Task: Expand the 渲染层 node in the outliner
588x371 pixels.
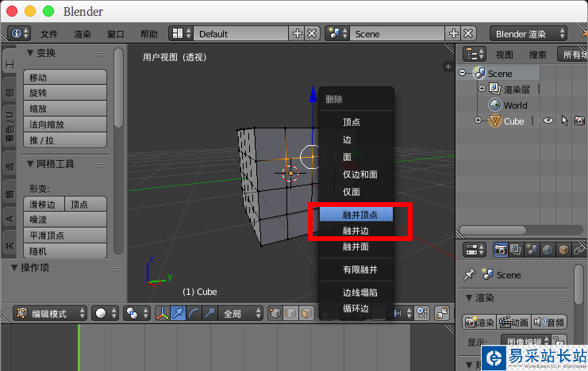Action: tap(482, 89)
